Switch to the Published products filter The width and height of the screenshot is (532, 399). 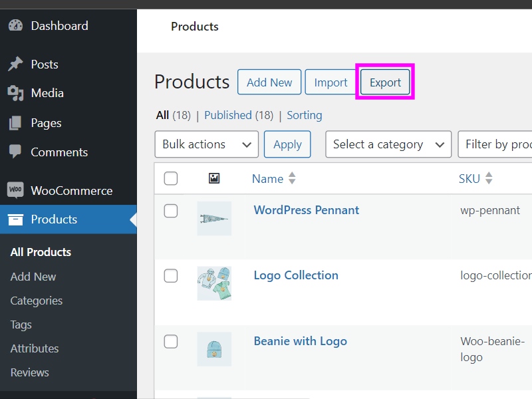point(228,114)
